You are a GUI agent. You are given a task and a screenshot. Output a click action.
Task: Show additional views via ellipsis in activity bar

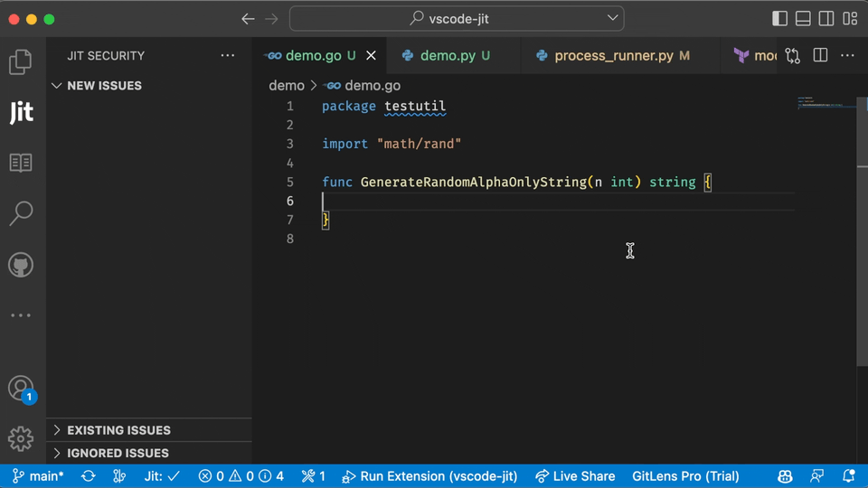pyautogui.click(x=21, y=315)
